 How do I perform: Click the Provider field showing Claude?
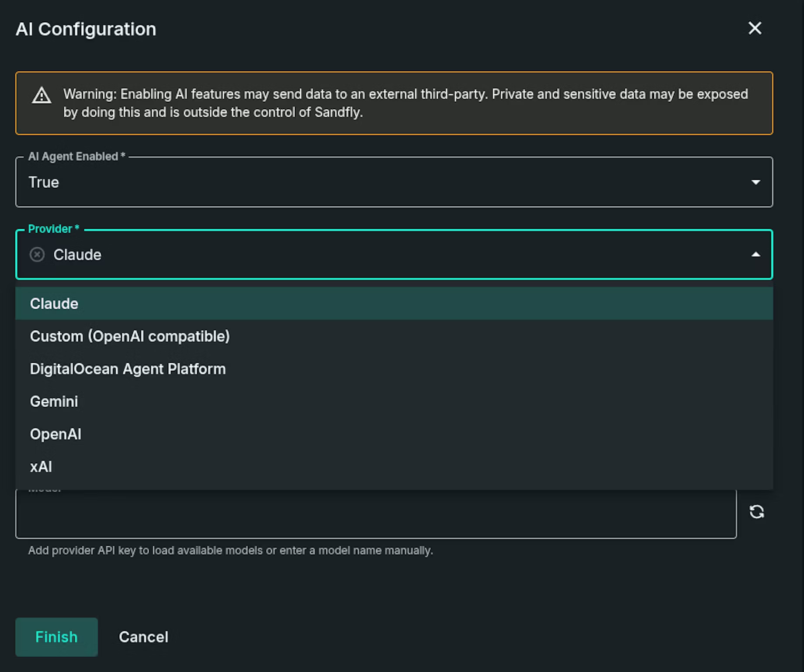[394, 255]
